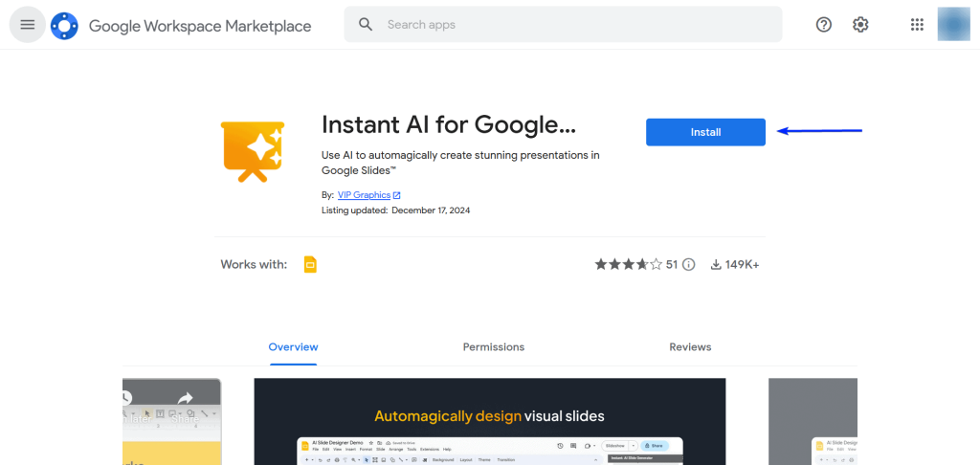The image size is (980, 465).
Task: Click the download count icon
Action: tap(715, 265)
